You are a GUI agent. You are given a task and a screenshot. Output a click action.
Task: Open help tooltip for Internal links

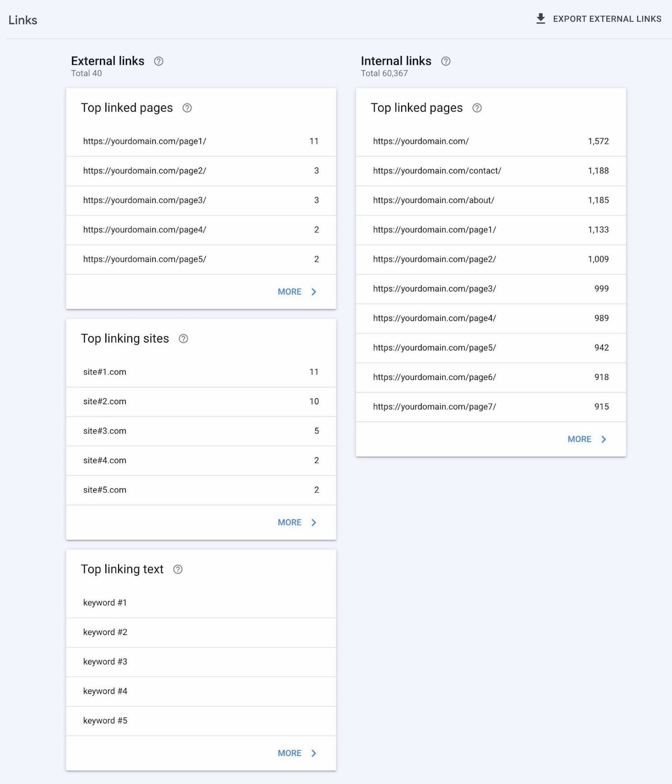(x=445, y=61)
